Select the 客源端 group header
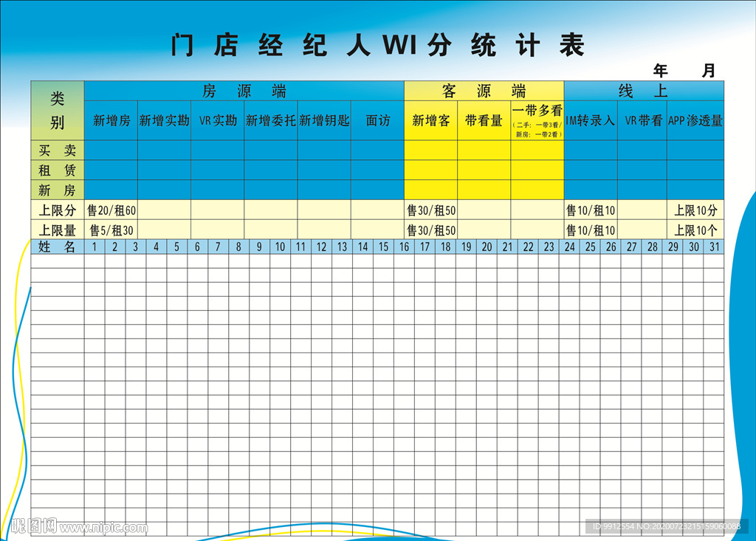The width and height of the screenshot is (756, 541). tap(484, 91)
